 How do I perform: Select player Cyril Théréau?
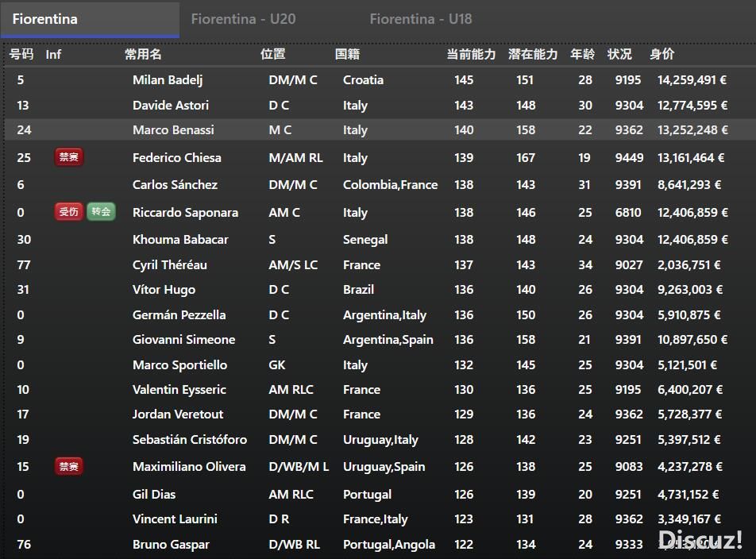tap(170, 265)
